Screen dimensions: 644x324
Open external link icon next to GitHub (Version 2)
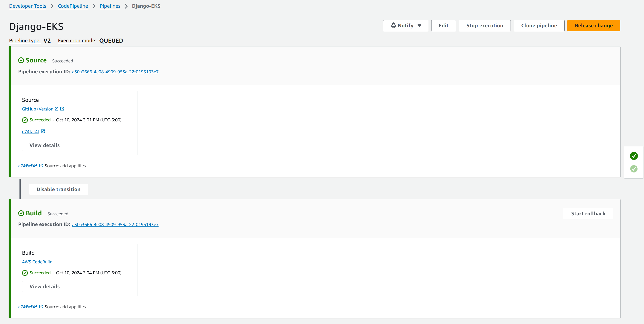coord(62,109)
